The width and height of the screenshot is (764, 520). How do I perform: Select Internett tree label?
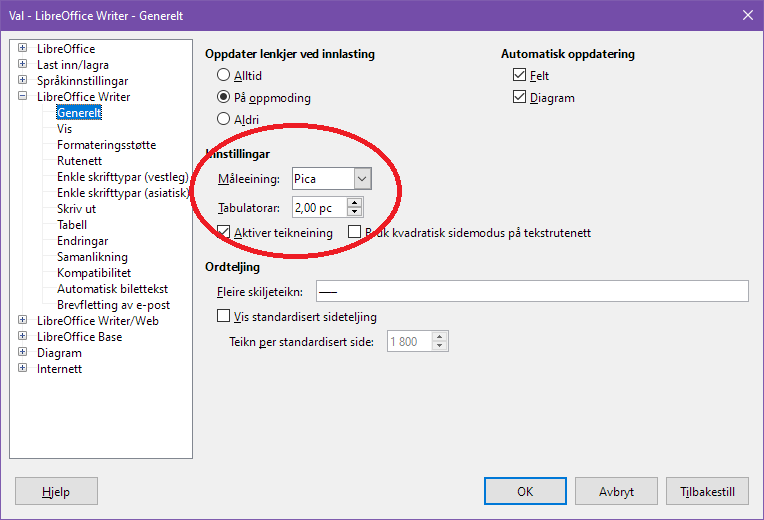point(59,369)
